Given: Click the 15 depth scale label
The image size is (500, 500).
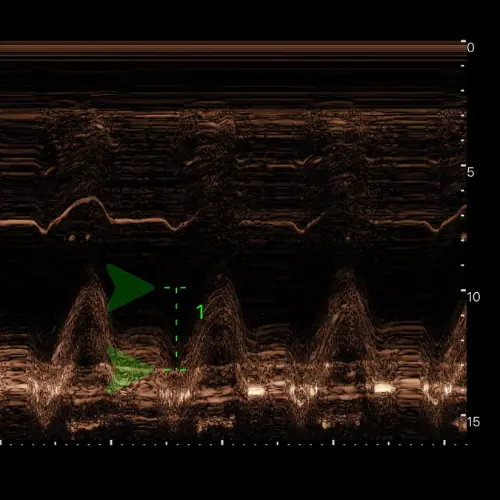Looking at the screenshot, I should [x=473, y=422].
